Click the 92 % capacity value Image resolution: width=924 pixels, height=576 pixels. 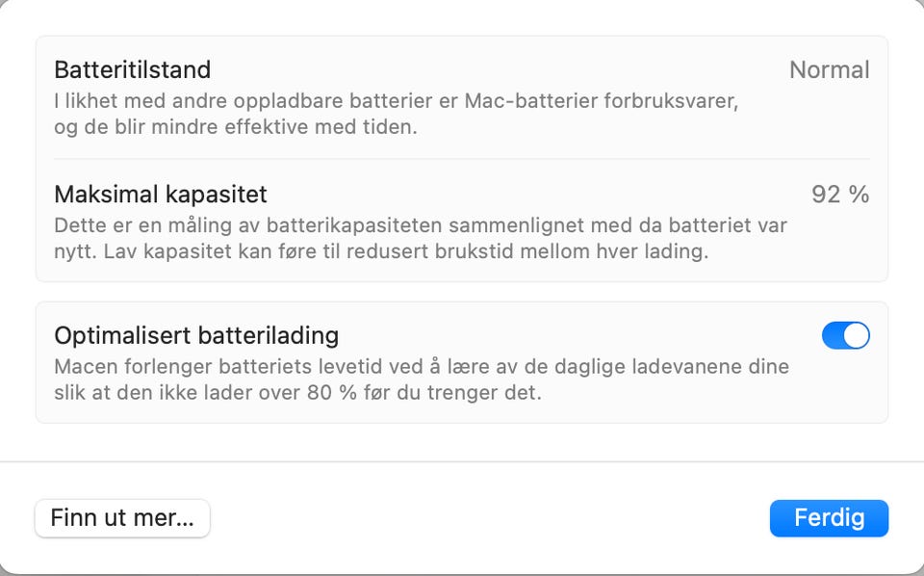[840, 194]
